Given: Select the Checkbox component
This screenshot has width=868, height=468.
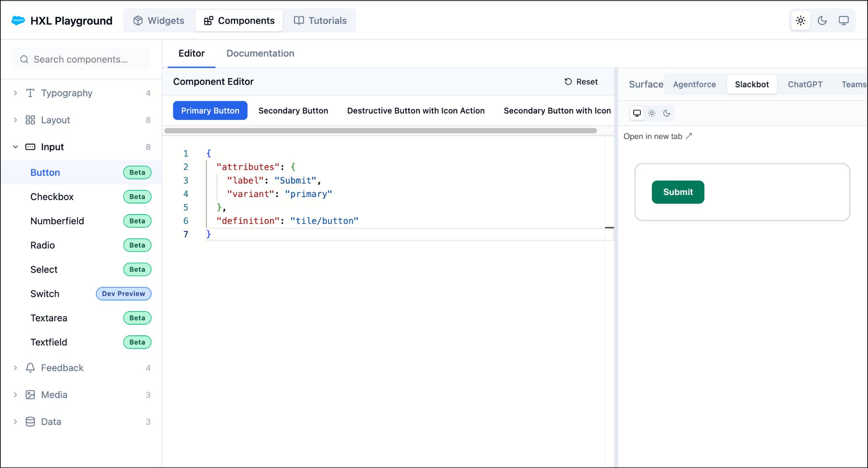Looking at the screenshot, I should pos(81,197).
